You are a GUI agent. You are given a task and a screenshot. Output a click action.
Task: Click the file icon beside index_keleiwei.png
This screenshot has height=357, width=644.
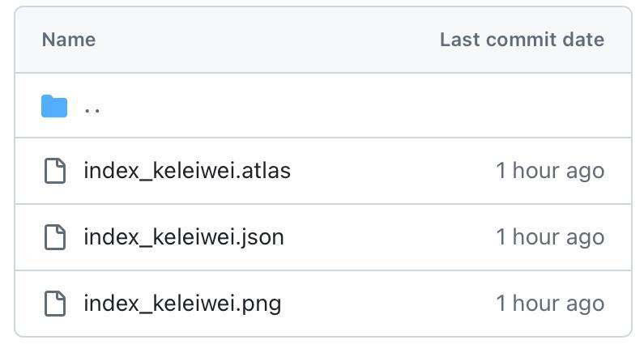pos(54,304)
